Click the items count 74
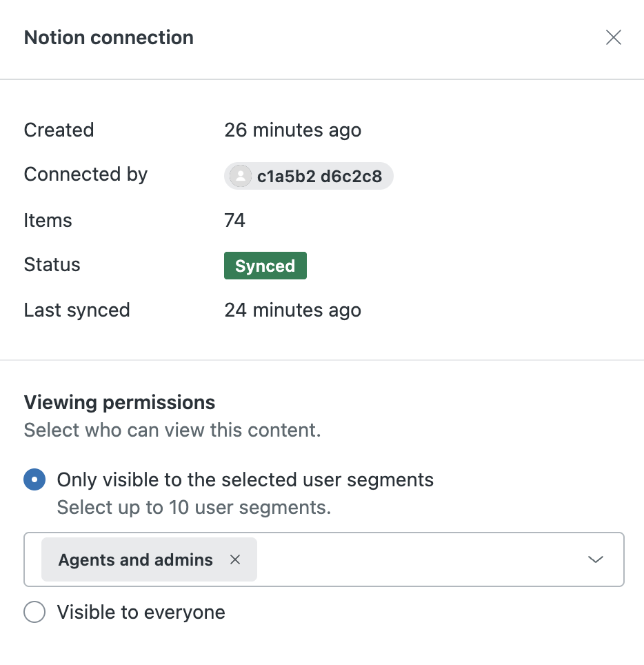The height and width of the screenshot is (665, 644). pos(234,220)
